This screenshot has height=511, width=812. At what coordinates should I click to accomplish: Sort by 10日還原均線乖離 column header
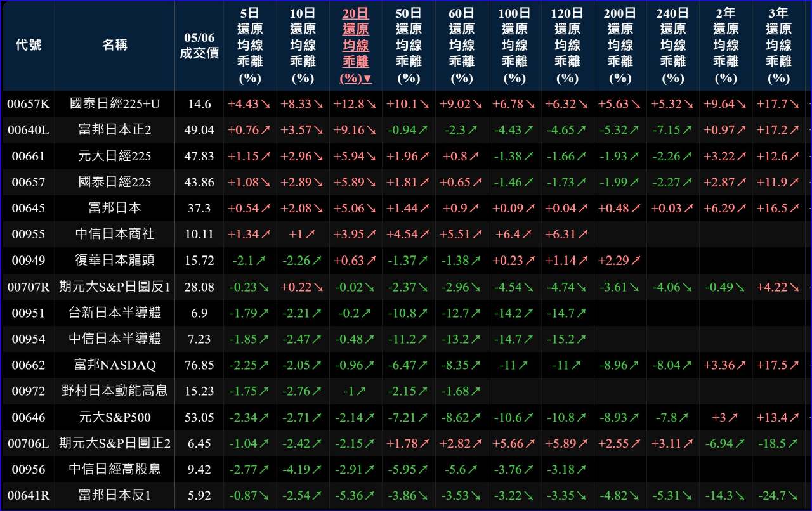pyautogui.click(x=303, y=46)
